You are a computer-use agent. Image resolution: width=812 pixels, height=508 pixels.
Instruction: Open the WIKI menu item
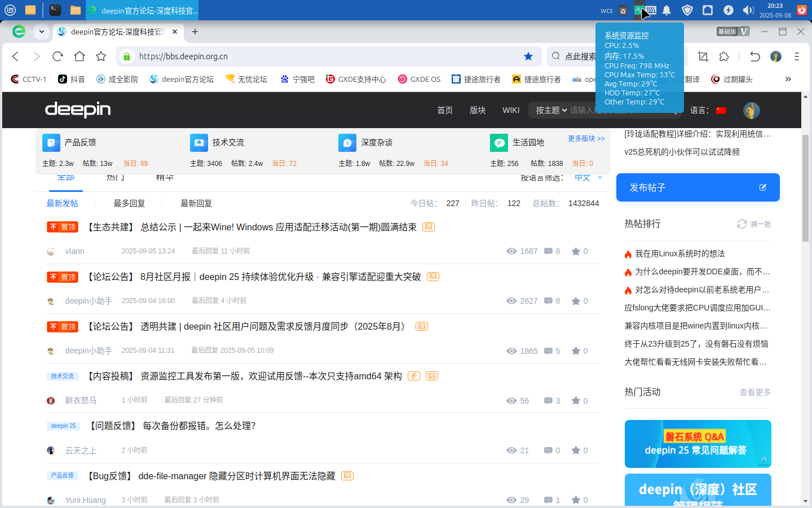click(511, 111)
